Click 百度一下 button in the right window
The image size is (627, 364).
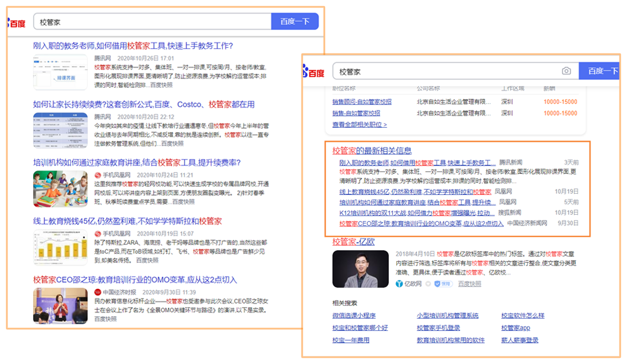coord(600,71)
